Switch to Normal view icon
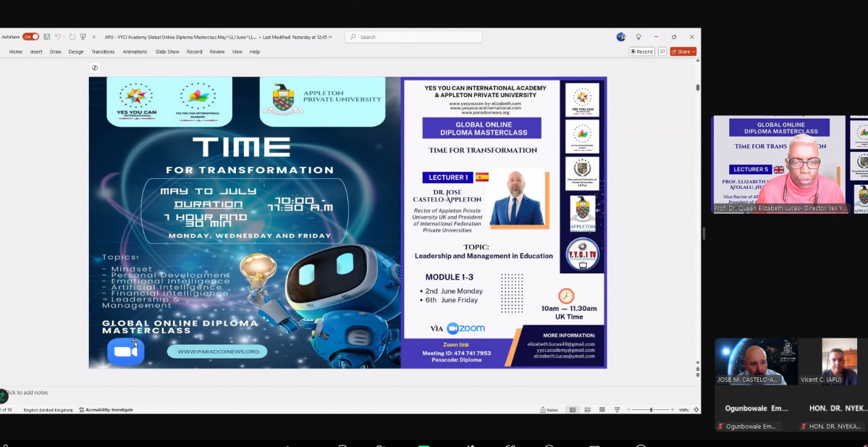 point(573,410)
